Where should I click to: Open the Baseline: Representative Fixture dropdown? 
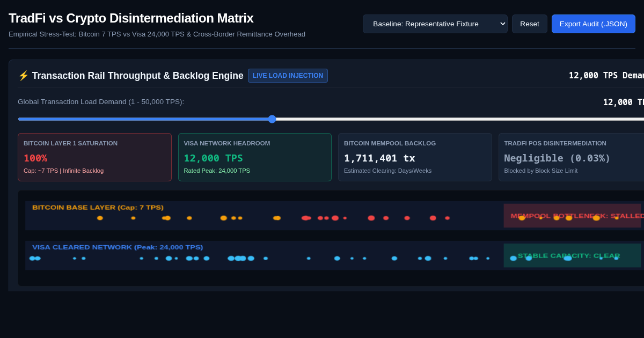click(435, 24)
